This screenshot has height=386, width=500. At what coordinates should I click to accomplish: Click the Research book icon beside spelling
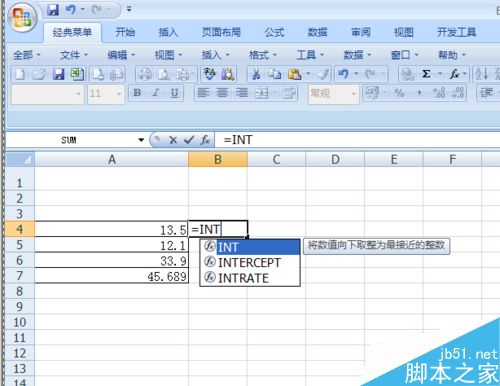(x=228, y=74)
